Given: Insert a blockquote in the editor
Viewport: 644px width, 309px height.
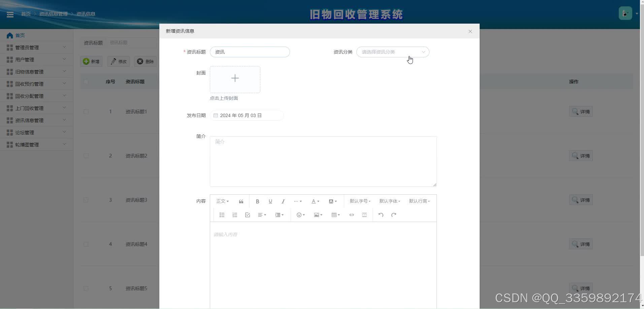Looking at the screenshot, I should (x=241, y=201).
